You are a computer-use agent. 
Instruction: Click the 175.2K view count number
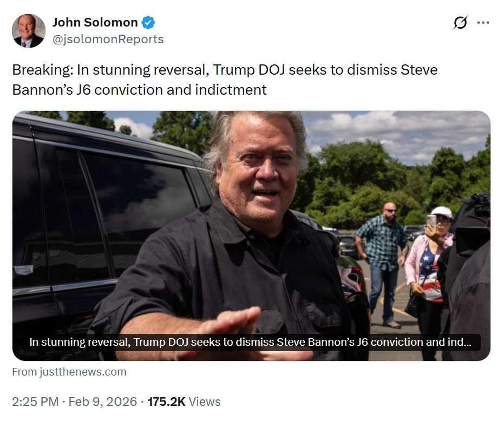[166, 402]
